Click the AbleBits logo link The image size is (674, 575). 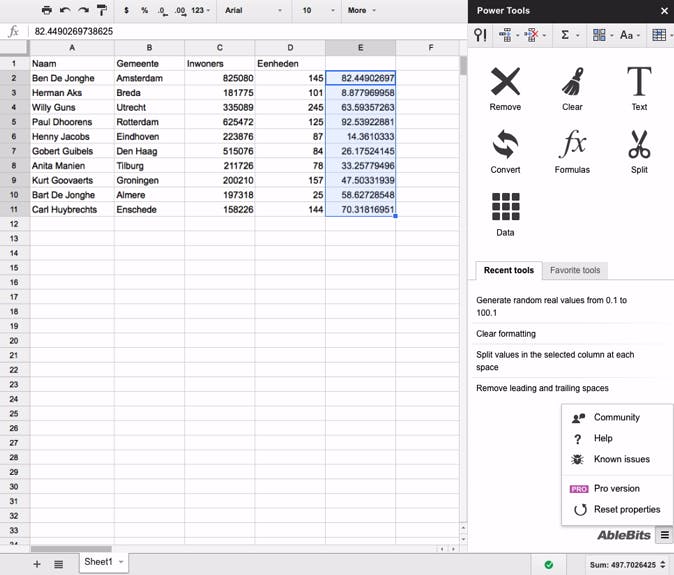tap(624, 535)
